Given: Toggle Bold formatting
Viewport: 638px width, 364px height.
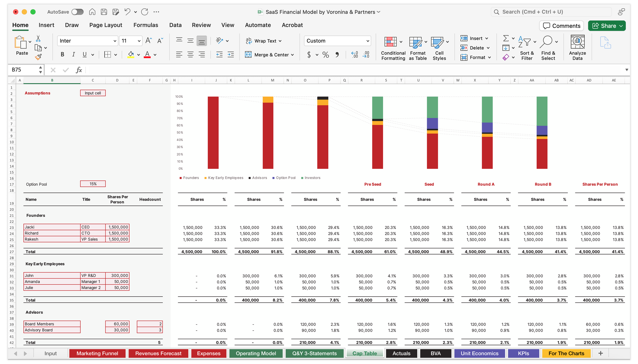Looking at the screenshot, I should tap(62, 55).
